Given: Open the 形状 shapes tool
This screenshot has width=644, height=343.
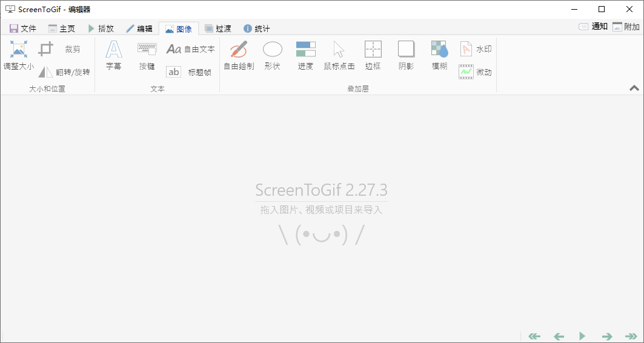Looking at the screenshot, I should click(272, 56).
